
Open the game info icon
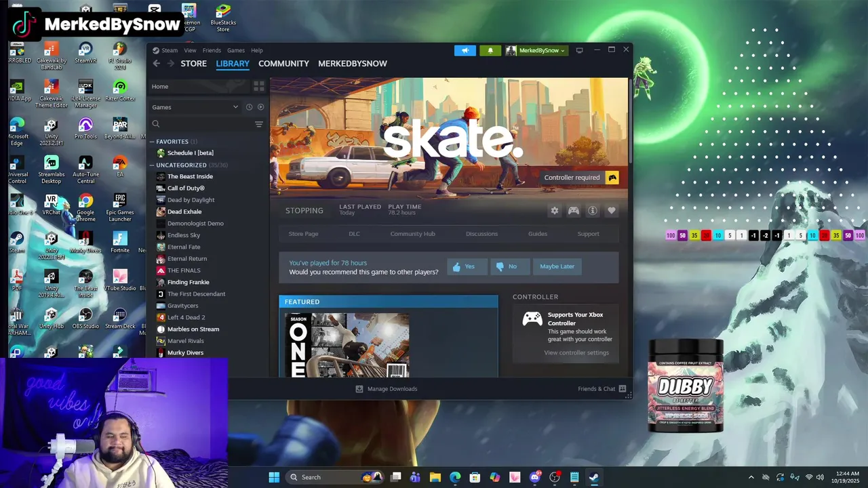593,211
